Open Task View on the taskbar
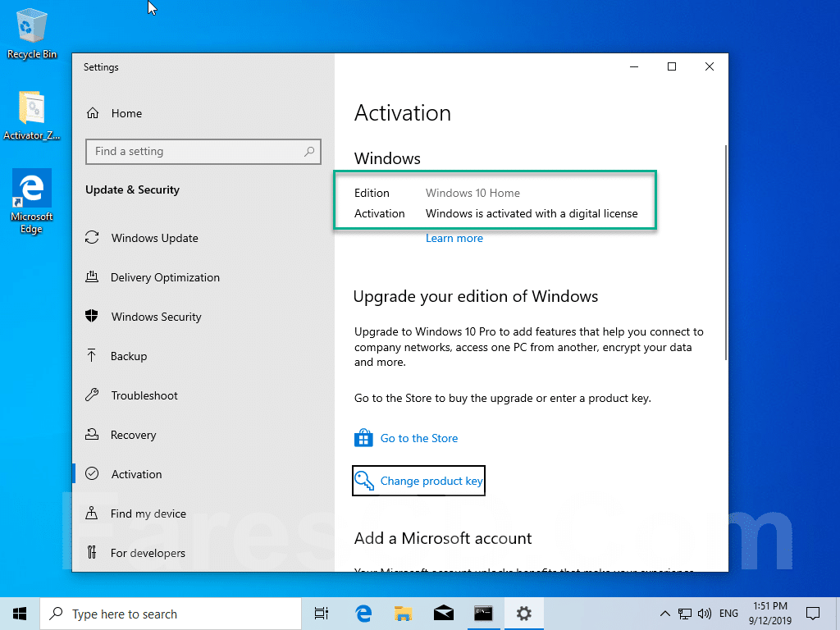 pos(322,614)
